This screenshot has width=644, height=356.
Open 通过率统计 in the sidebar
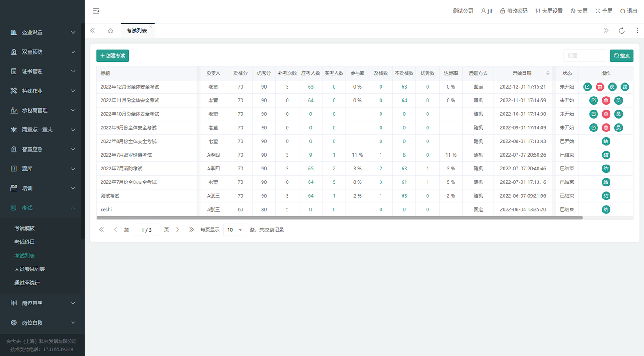[27, 283]
